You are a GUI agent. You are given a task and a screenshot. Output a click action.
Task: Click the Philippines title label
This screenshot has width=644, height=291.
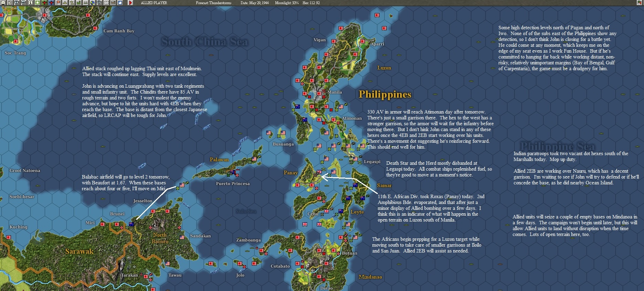tap(385, 94)
